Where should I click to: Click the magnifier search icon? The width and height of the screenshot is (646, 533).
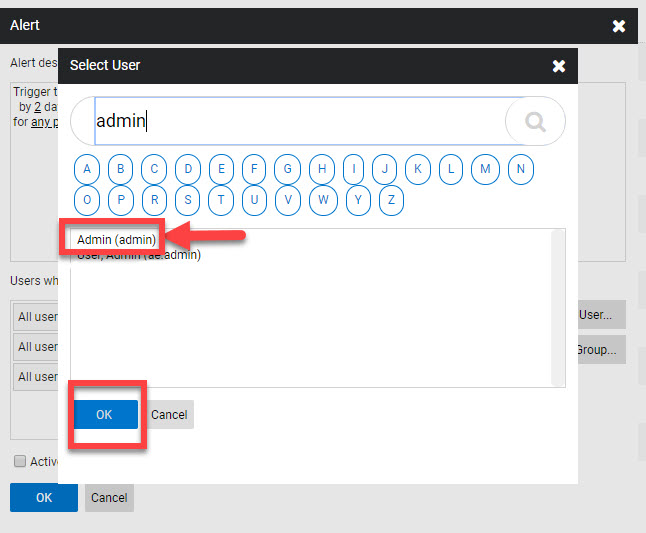coord(535,122)
